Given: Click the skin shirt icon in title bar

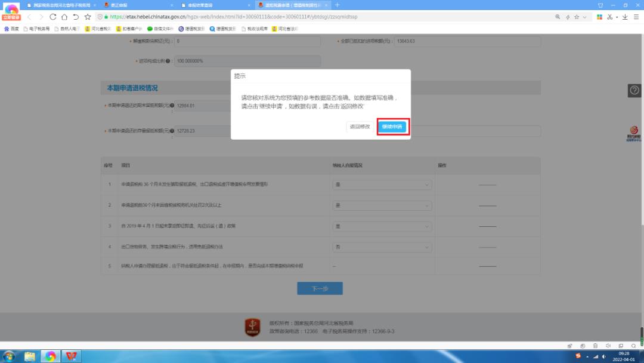Looking at the screenshot, I should (600, 5).
